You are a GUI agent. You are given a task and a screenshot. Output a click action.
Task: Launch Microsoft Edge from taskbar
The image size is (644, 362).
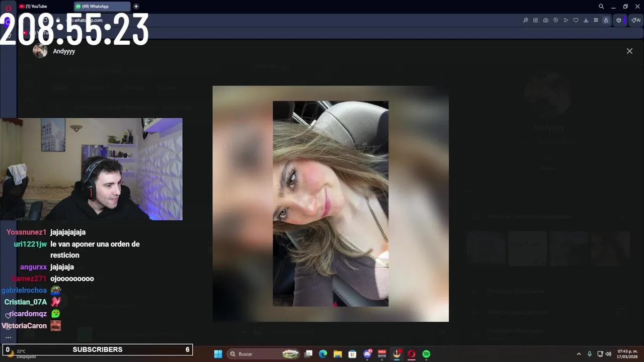(323, 354)
